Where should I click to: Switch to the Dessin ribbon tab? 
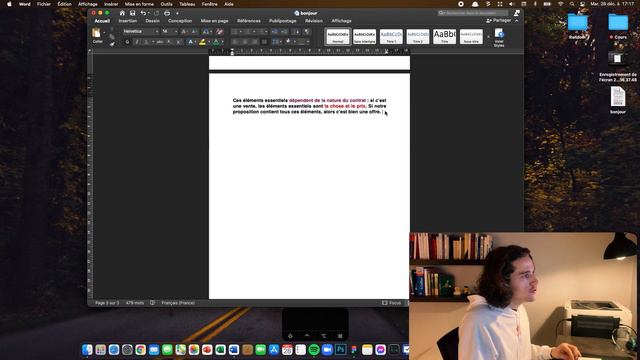click(153, 21)
